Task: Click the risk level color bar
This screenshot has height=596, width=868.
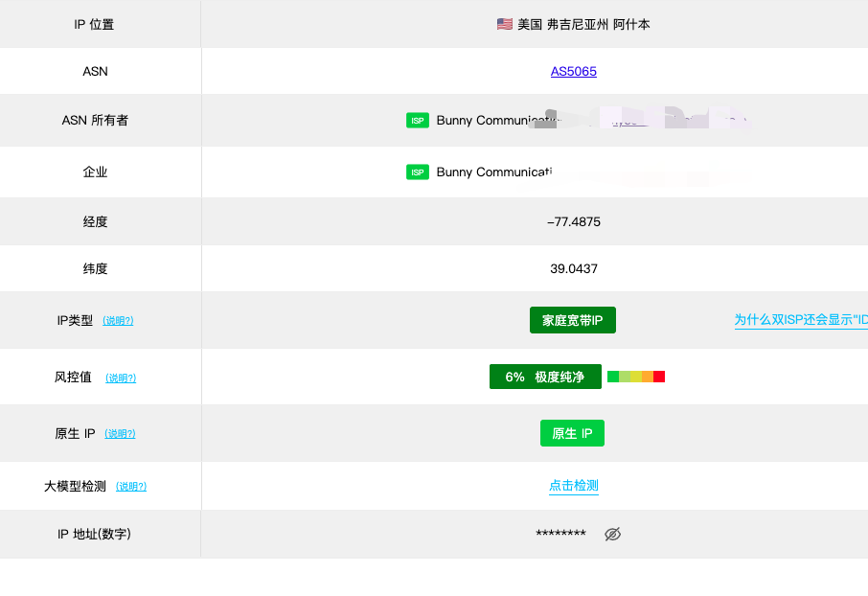Action: click(x=636, y=377)
